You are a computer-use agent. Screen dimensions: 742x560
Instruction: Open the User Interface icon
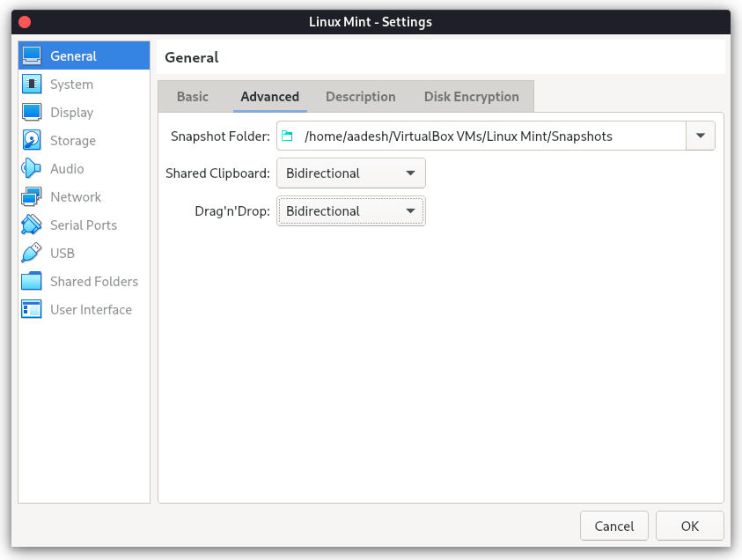(32, 310)
